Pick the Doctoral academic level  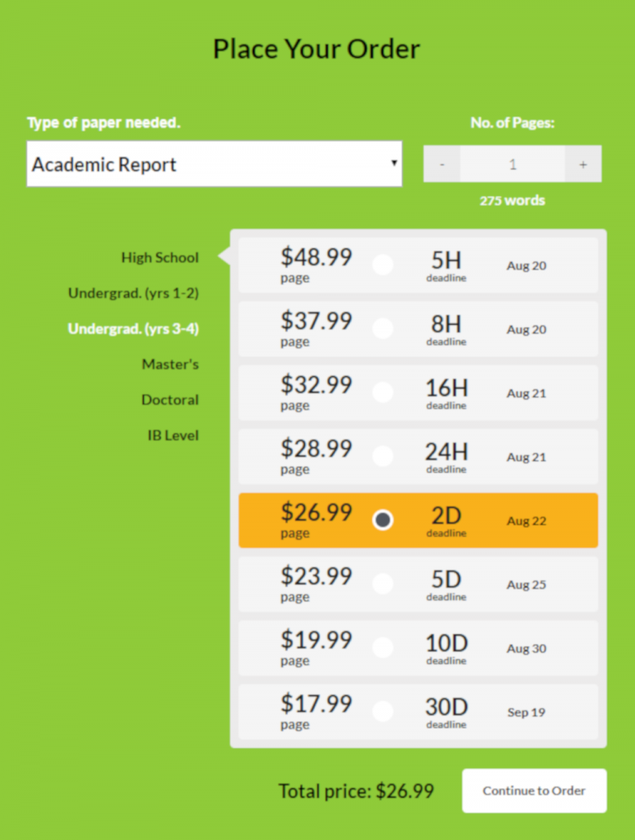(x=169, y=400)
